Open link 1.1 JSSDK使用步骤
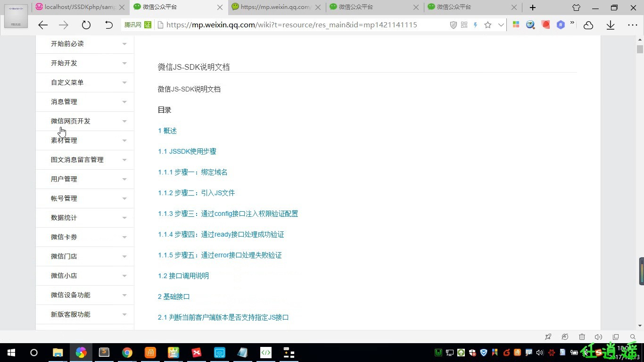This screenshot has height=362, width=644. point(187,151)
